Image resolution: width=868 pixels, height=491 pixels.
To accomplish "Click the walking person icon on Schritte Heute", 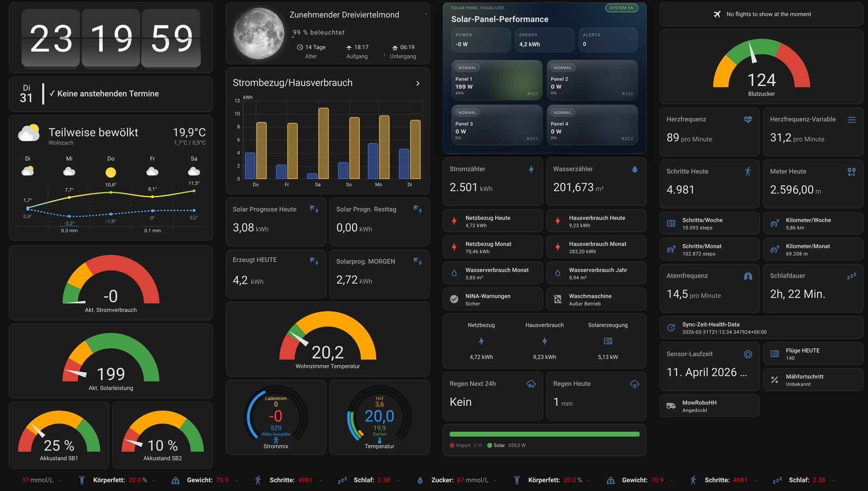I will coord(748,171).
